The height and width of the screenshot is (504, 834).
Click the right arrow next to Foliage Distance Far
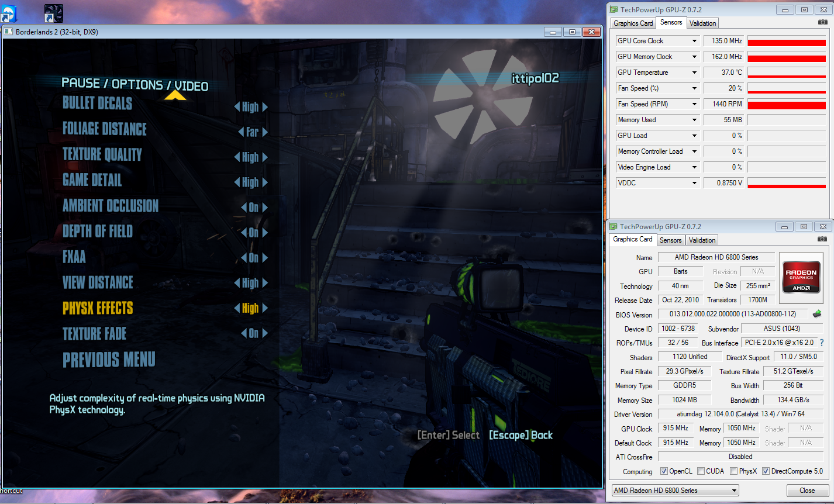[x=265, y=132]
